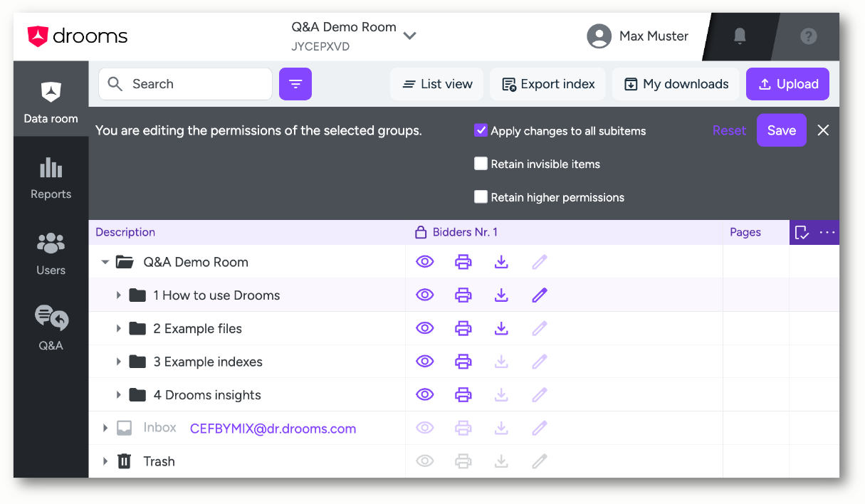This screenshot has height=504, width=865.
Task: Open the notifications bell
Action: [740, 36]
